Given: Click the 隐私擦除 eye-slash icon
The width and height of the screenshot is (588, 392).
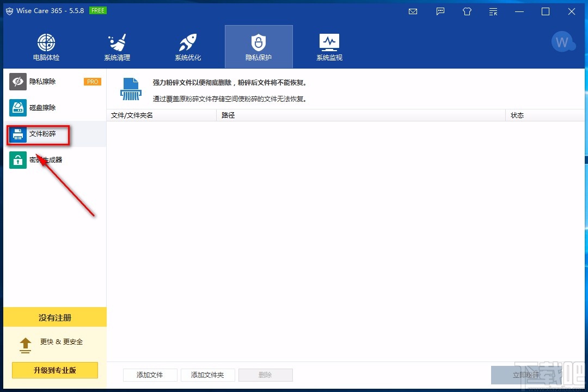Looking at the screenshot, I should click(17, 82).
